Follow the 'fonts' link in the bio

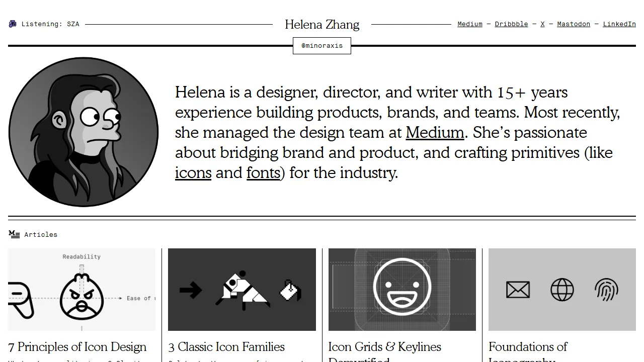pos(263,172)
